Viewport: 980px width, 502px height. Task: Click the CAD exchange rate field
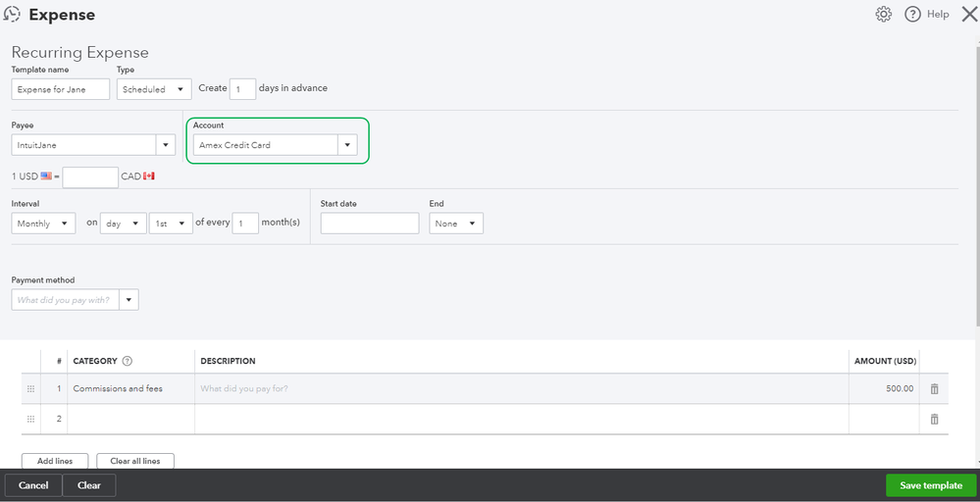[x=90, y=176]
